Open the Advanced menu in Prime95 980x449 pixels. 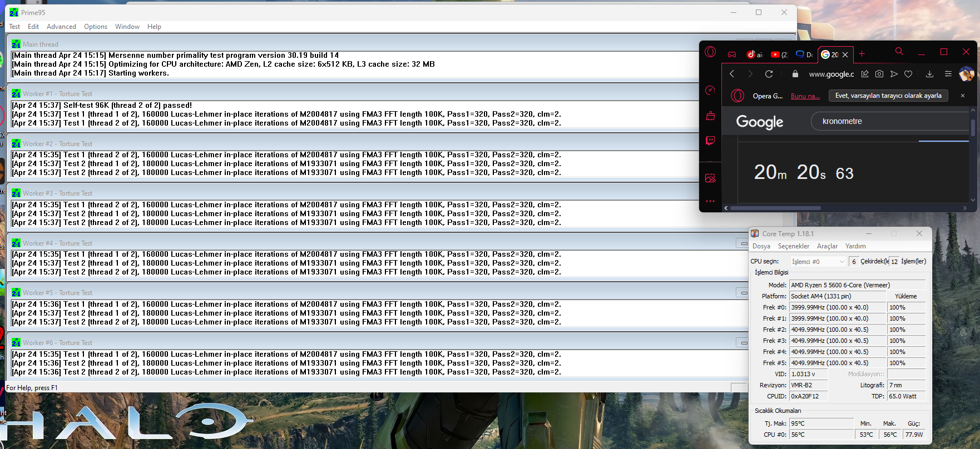click(x=61, y=27)
